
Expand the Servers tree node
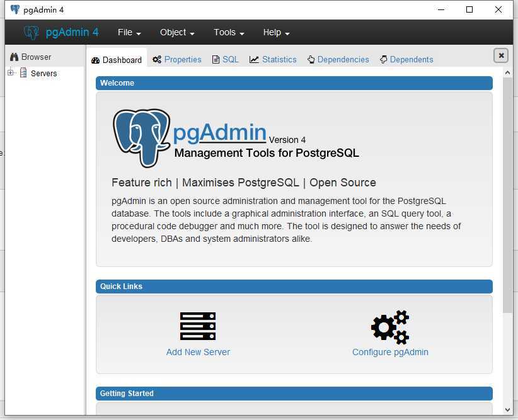click(x=11, y=72)
